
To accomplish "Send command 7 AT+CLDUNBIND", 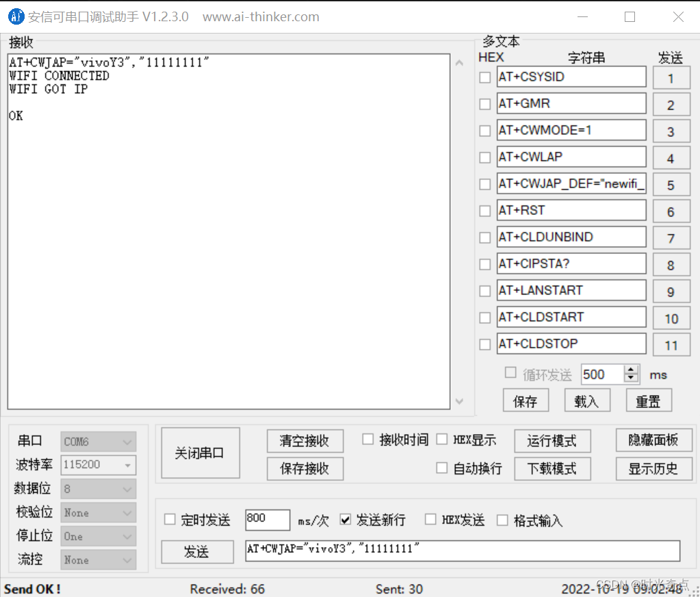I will (671, 238).
